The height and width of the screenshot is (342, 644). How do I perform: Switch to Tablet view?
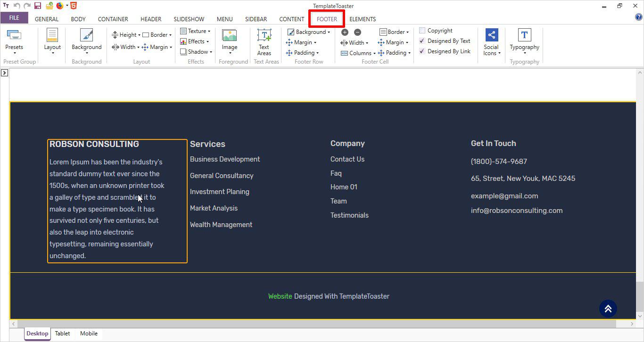coord(62,334)
